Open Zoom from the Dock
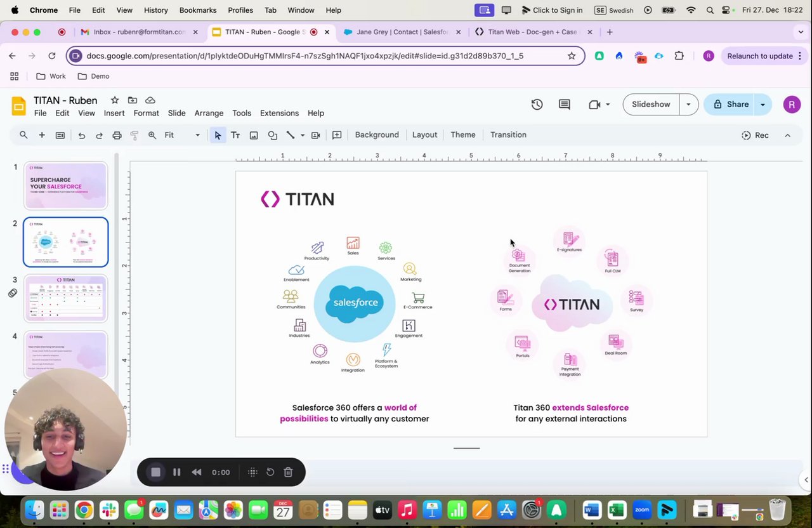The height and width of the screenshot is (528, 812). click(642, 510)
